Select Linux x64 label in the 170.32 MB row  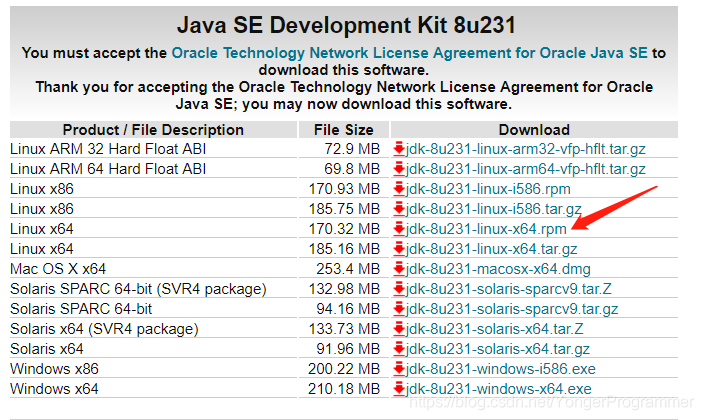tap(42, 229)
